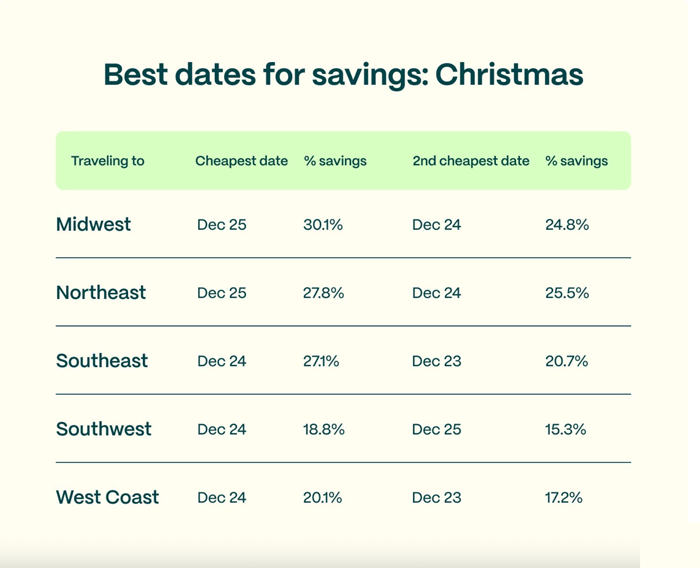The height and width of the screenshot is (568, 700).
Task: Click the 24.8% second savings value for Midwest
Action: click(567, 225)
